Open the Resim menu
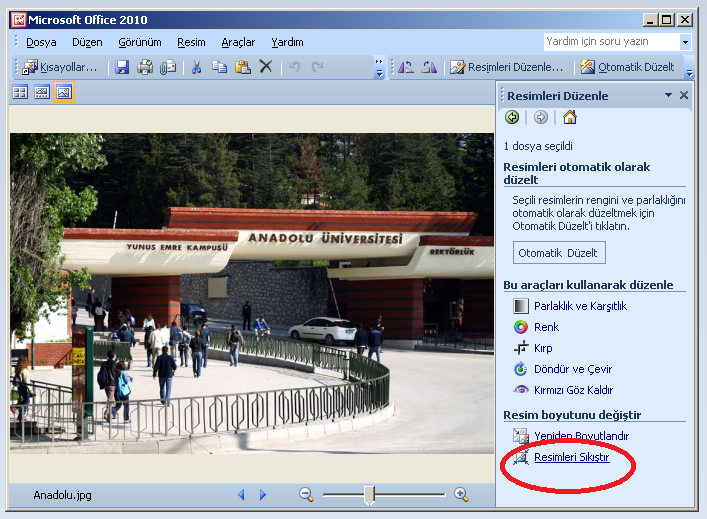707x519 pixels. tap(191, 42)
